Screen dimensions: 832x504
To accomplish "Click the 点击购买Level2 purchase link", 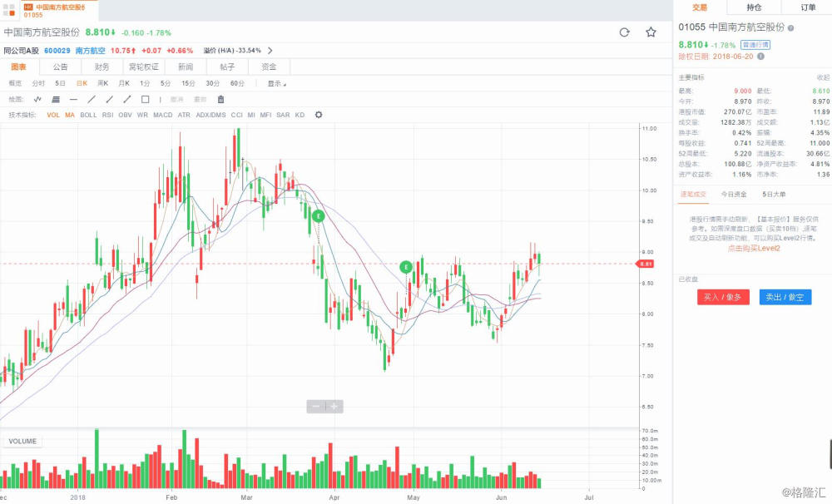I will click(x=754, y=249).
